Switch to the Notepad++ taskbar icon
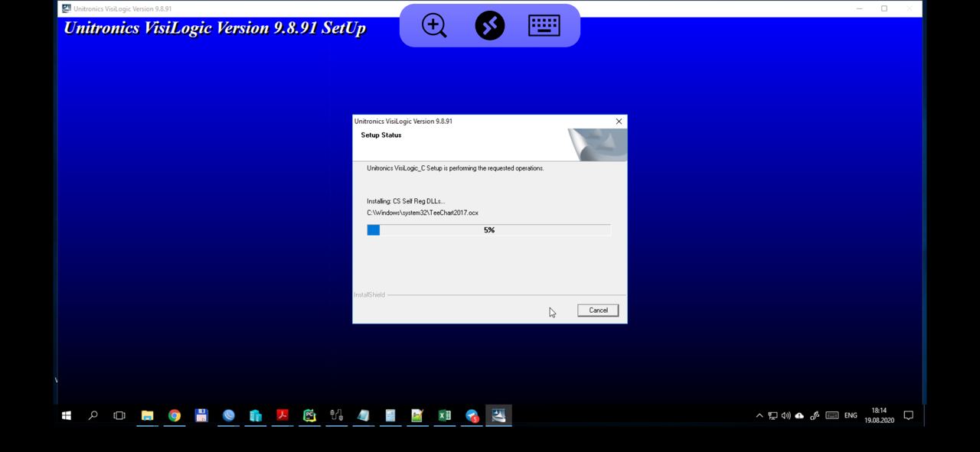Image resolution: width=980 pixels, height=452 pixels. (417, 415)
